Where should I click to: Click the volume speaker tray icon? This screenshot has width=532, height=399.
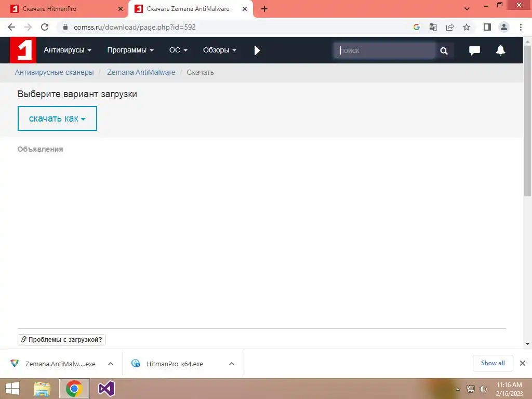483,389
